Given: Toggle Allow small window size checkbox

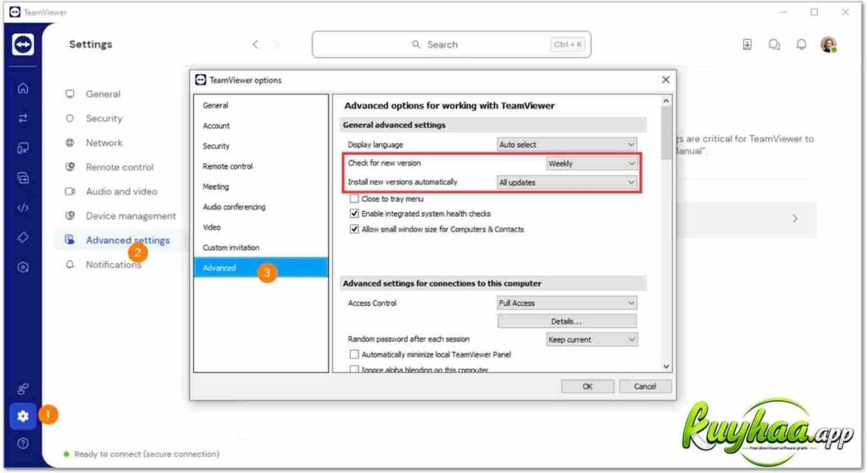Looking at the screenshot, I should [x=354, y=230].
